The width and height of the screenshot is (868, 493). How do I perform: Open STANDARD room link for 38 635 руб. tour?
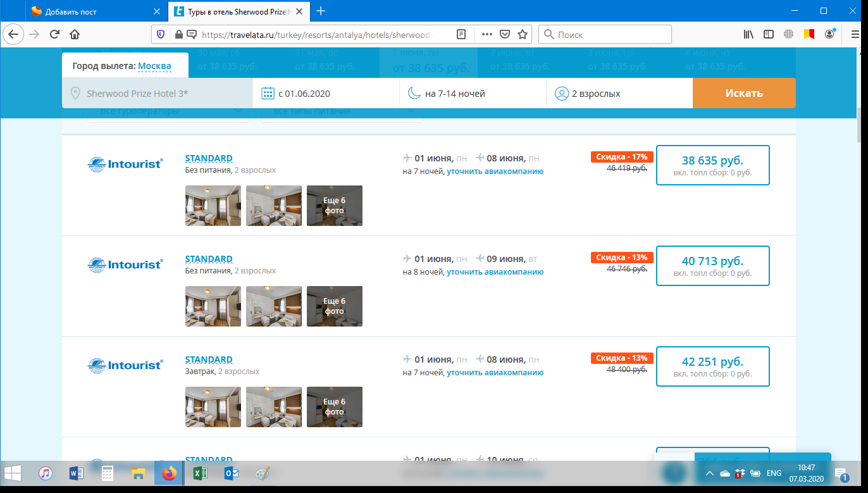209,158
